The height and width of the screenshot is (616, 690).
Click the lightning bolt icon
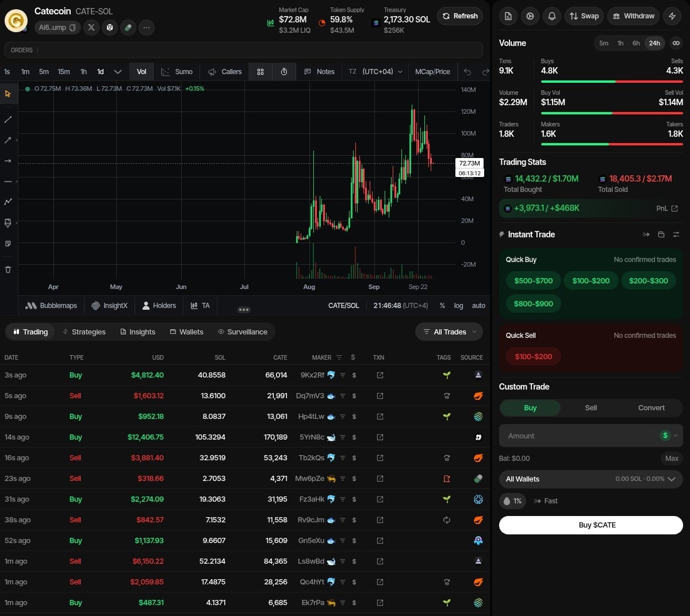672,16
